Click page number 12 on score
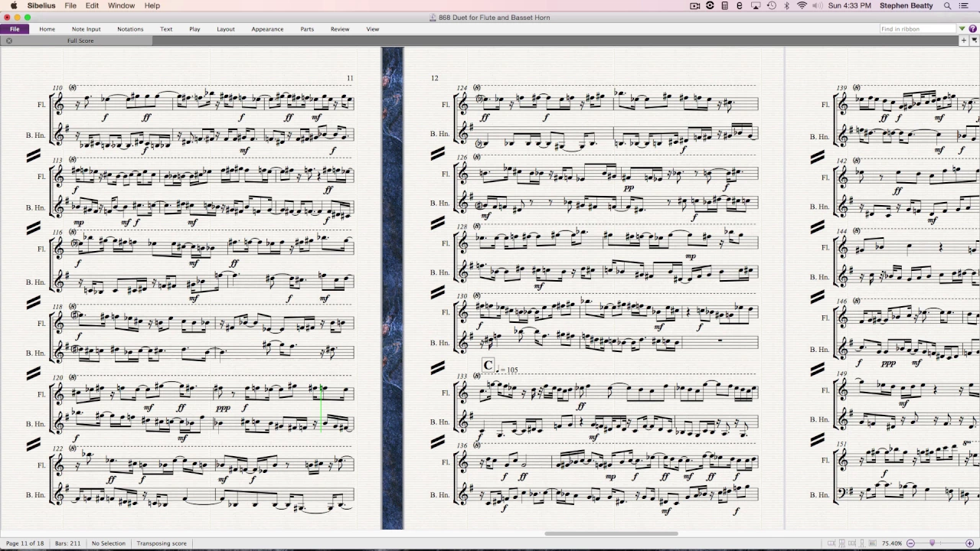 point(434,78)
